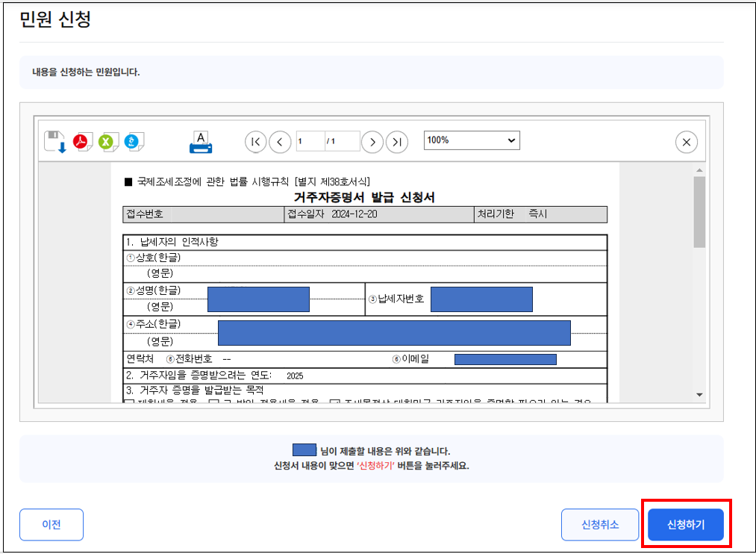This screenshot has height=554, width=756.
Task: Close the document viewer with X icon
Action: pos(687,143)
